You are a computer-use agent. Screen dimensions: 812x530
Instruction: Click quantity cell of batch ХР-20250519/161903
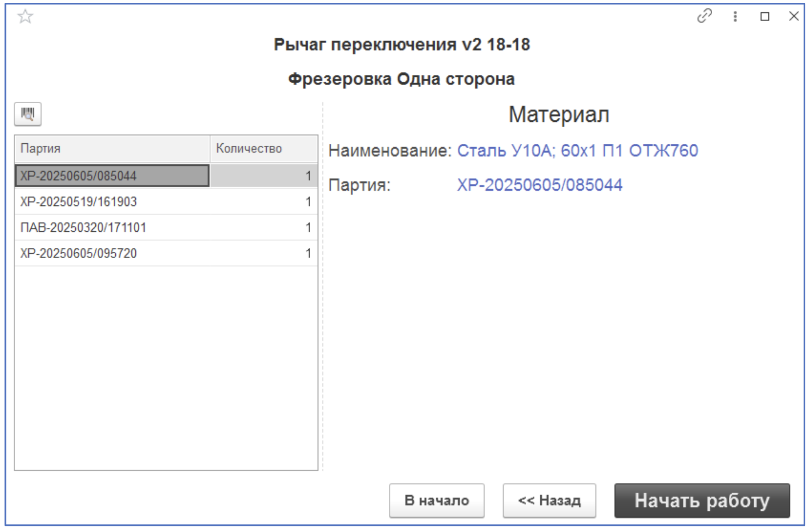coord(262,202)
